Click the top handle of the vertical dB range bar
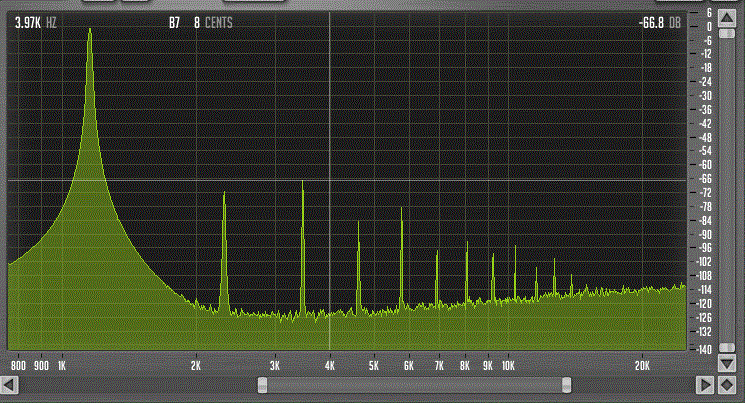This screenshot has width=745, height=403. click(x=727, y=33)
